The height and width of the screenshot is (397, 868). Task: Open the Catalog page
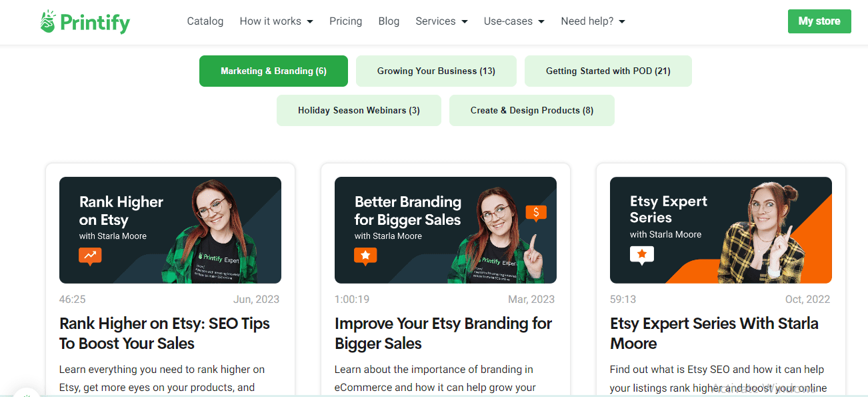click(205, 21)
